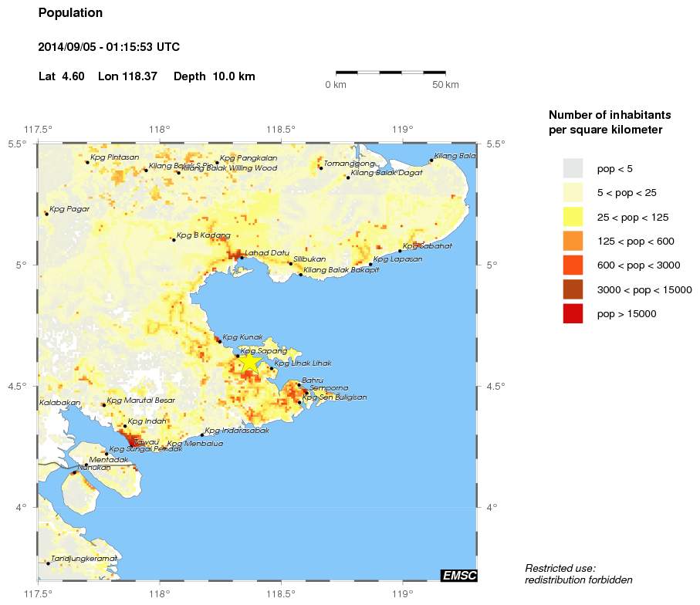Select the 'Kpg Pintasan' label
The image size is (700, 605).
pyautogui.click(x=115, y=157)
